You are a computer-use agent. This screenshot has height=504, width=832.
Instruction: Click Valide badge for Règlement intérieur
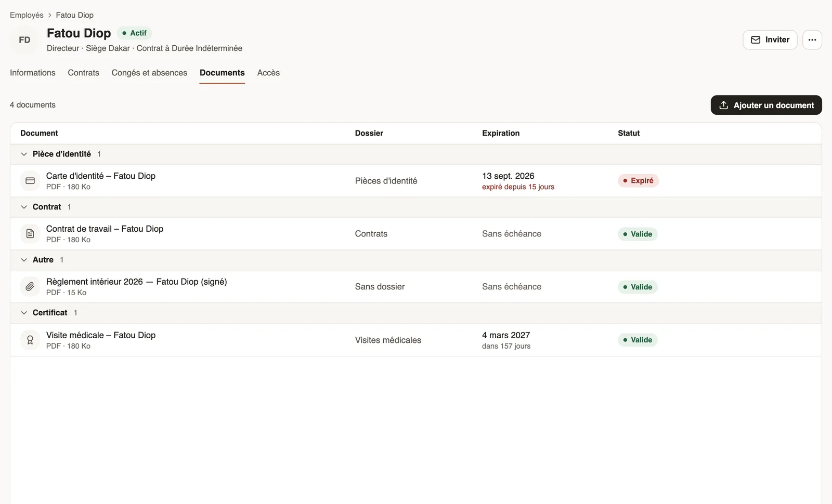(x=638, y=287)
